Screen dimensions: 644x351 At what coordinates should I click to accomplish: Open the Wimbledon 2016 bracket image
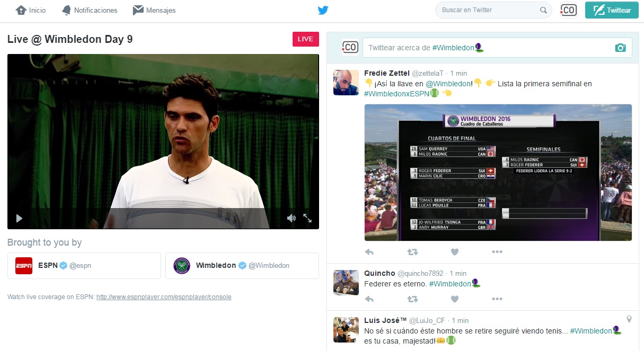(x=498, y=173)
